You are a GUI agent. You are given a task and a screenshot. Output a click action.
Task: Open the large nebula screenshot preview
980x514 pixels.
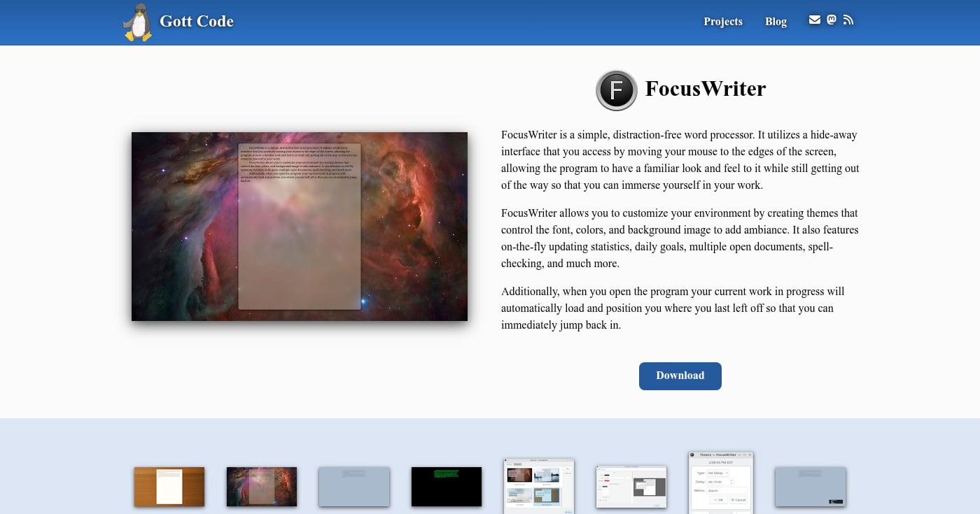300,227
